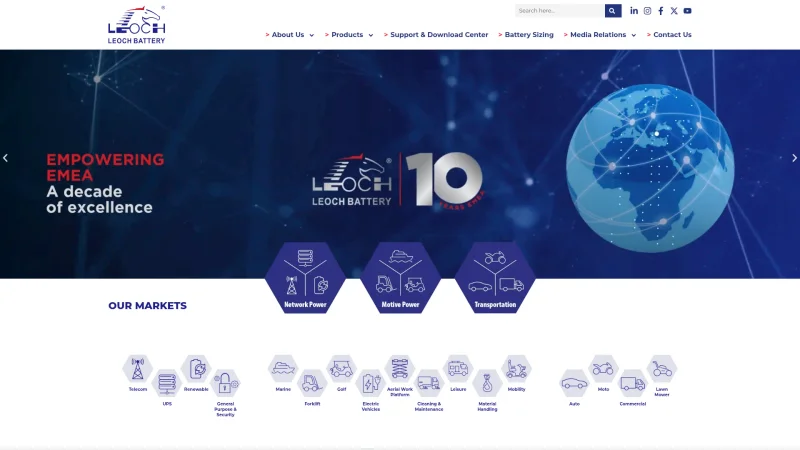Select the Auto market icon
Viewport: 800px width, 450px height.
[x=574, y=383]
